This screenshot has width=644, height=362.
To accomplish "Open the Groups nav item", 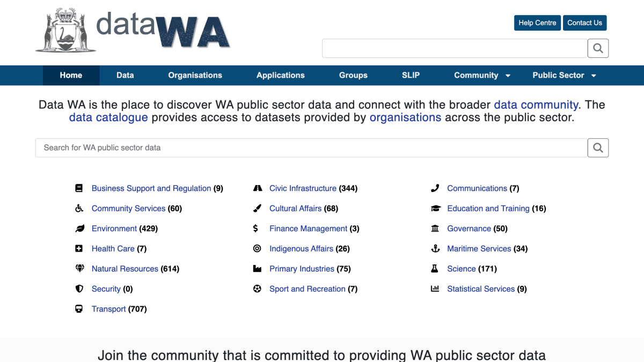I will point(353,76).
